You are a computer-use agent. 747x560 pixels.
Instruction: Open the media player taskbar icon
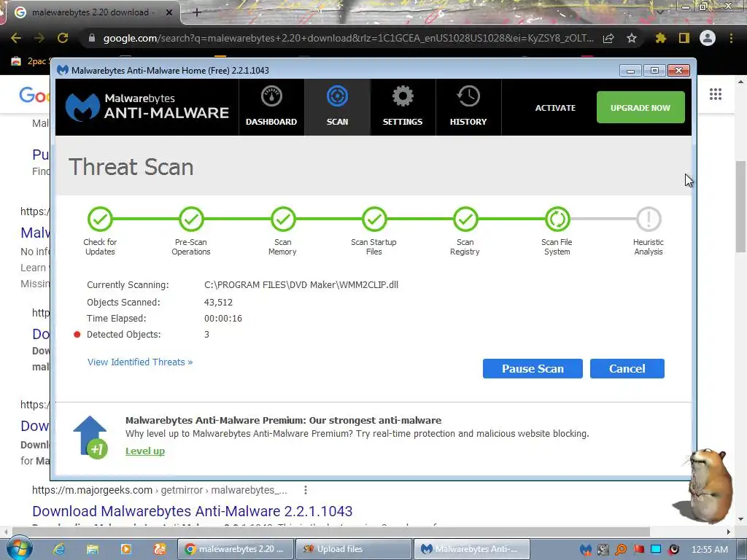point(126,549)
